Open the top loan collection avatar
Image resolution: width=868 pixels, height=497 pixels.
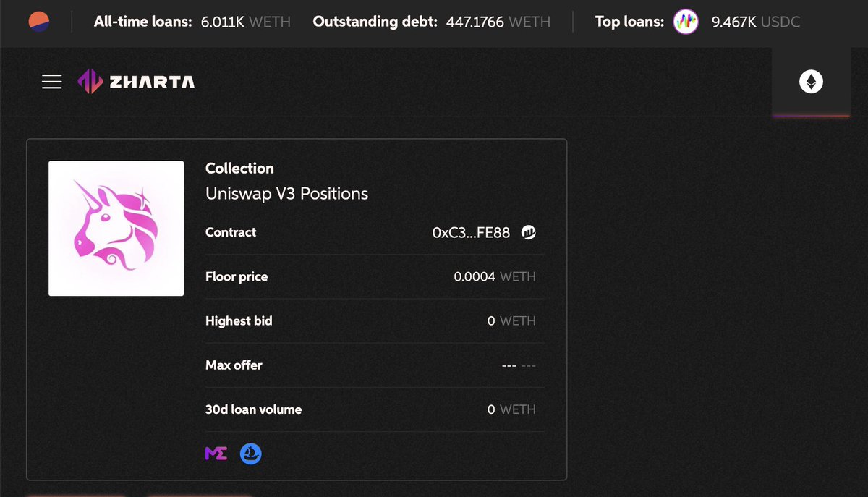pyautogui.click(x=686, y=22)
